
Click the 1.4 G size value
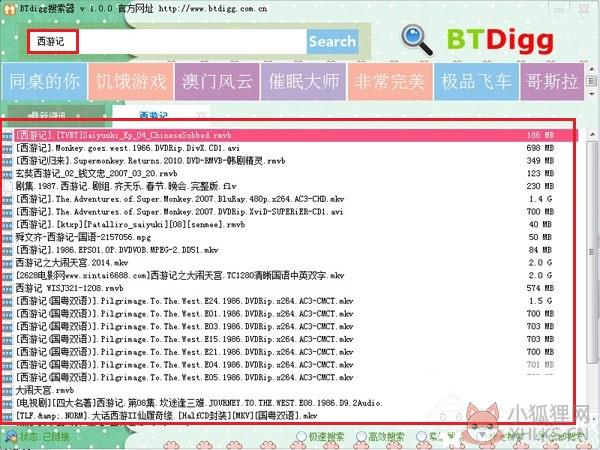coord(540,199)
